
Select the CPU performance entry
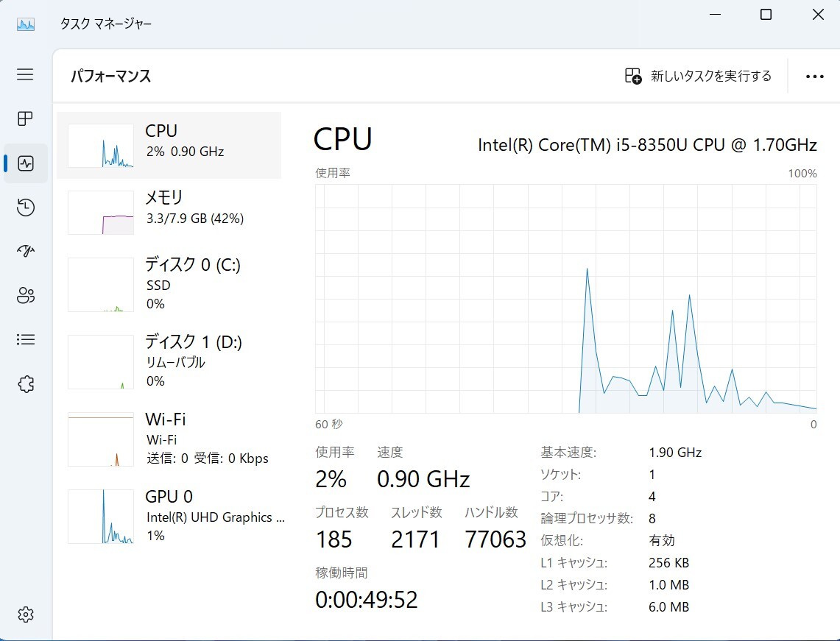(x=169, y=145)
